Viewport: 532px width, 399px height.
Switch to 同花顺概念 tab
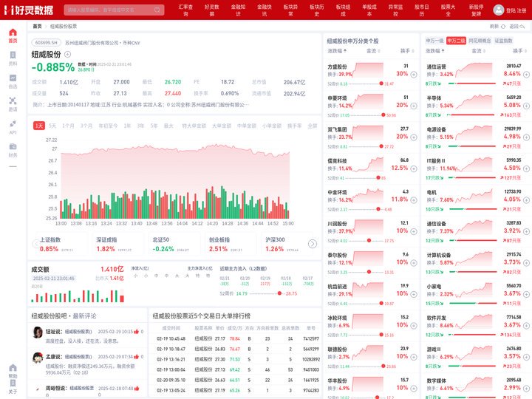480,41
